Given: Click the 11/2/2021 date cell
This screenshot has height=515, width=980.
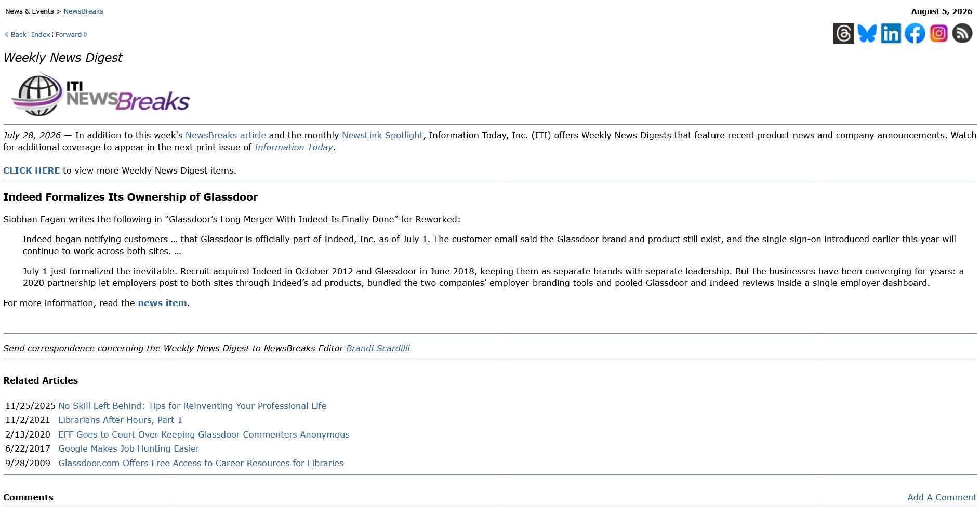Looking at the screenshot, I should 28,420.
